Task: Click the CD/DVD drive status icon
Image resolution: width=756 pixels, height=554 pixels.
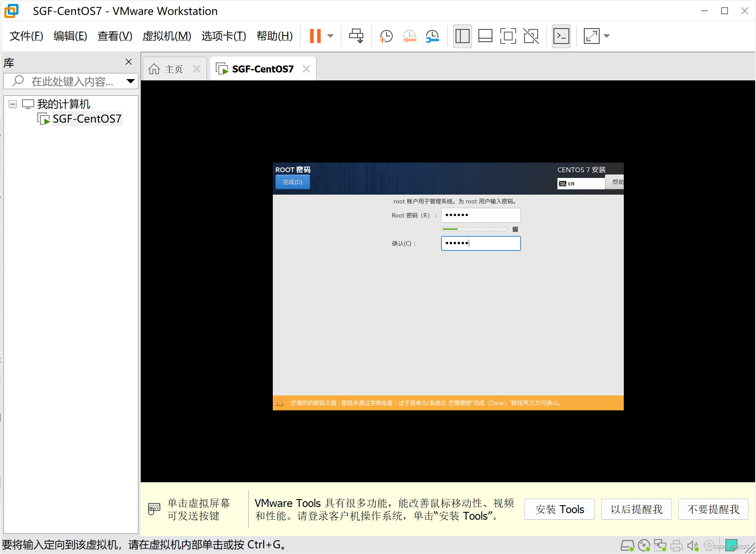Action: tap(644, 546)
